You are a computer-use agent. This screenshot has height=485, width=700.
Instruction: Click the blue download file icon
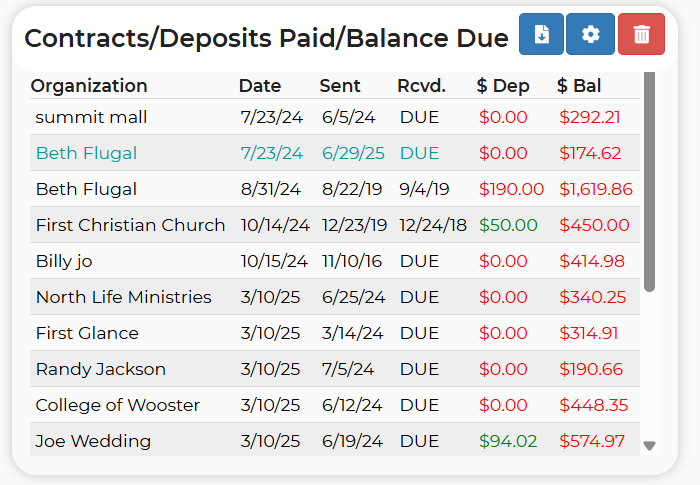click(541, 34)
